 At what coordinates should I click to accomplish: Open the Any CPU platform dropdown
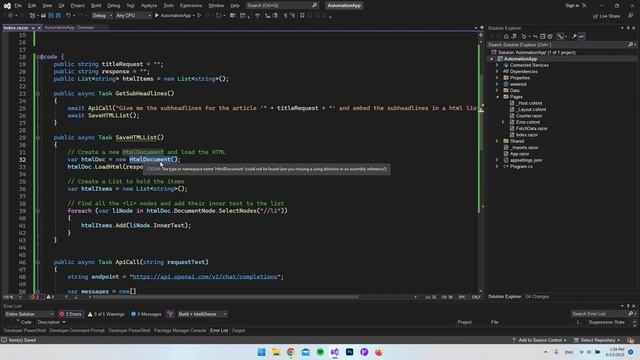tap(133, 16)
